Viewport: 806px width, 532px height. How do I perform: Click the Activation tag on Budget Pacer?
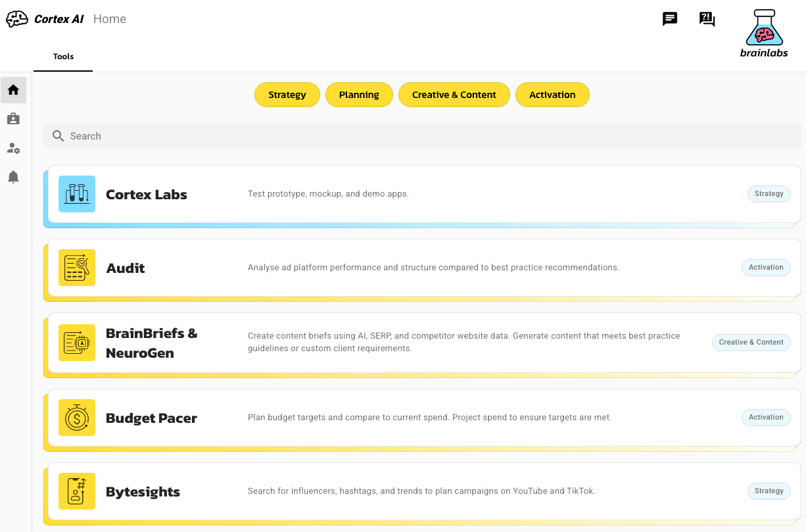766,418
